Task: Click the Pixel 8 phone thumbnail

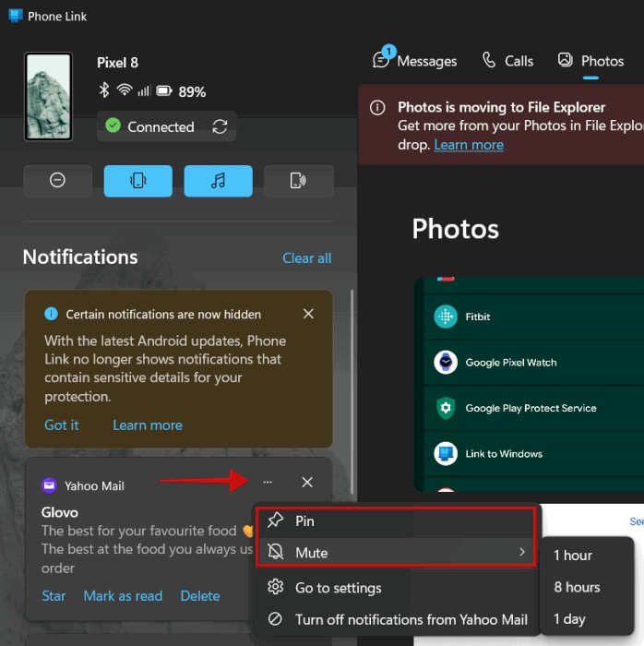Action: pos(48,96)
